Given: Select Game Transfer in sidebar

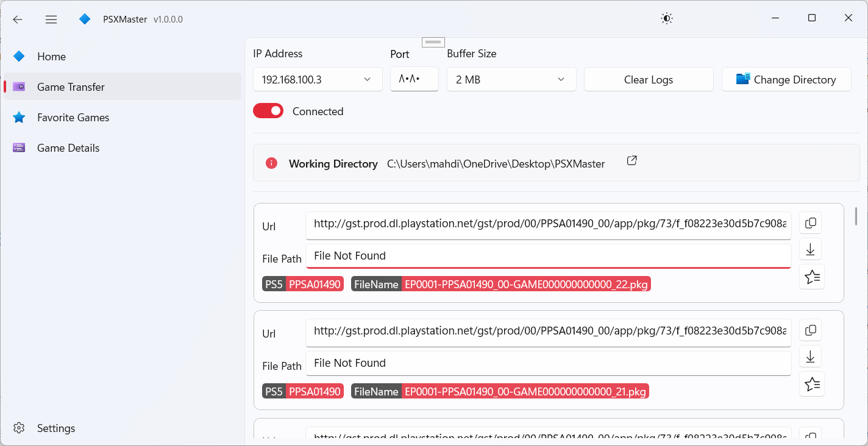Looking at the screenshot, I should 122,87.
